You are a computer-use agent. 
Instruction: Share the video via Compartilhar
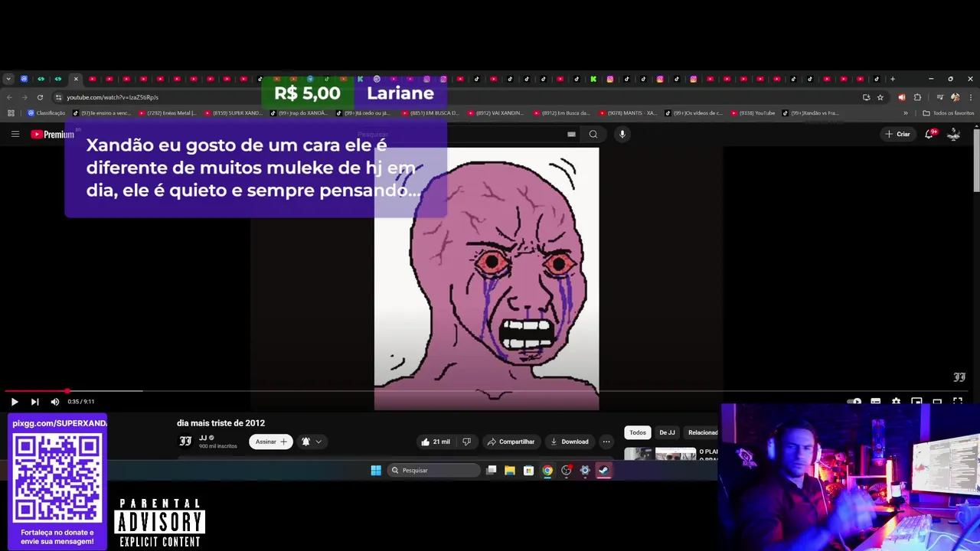tap(511, 442)
